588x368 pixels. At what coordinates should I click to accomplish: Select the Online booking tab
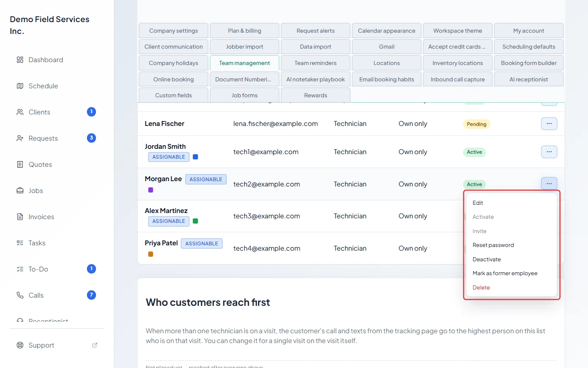pos(174,79)
